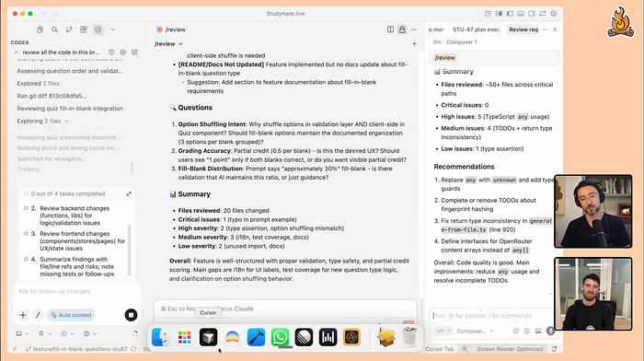The height and width of the screenshot is (361, 644).
Task: Open WhatsApp from the Dock
Action: coord(280,338)
